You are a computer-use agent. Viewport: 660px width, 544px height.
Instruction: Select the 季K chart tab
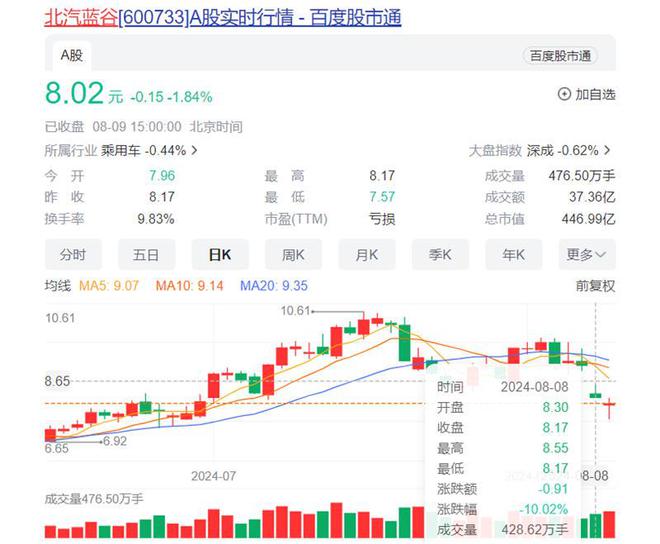tap(440, 255)
